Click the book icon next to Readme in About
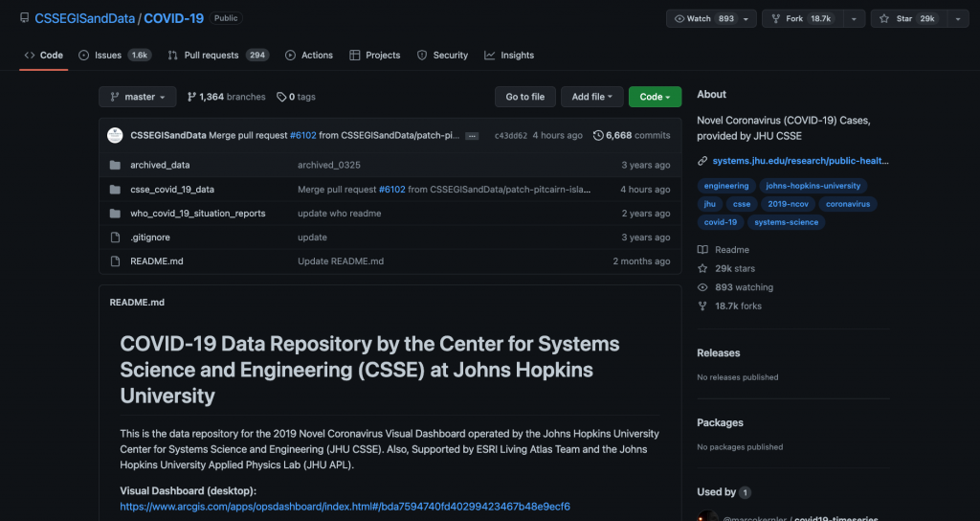Viewport: 980px width, 521px height. 702,250
